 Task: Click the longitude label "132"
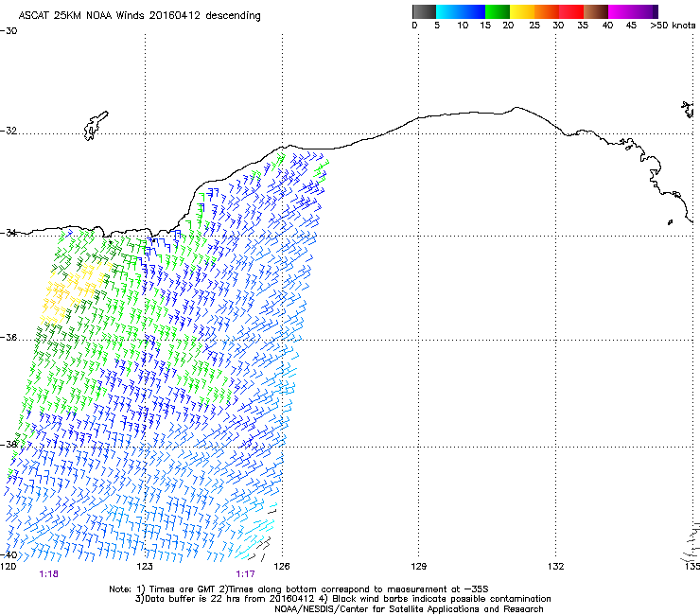coord(555,567)
